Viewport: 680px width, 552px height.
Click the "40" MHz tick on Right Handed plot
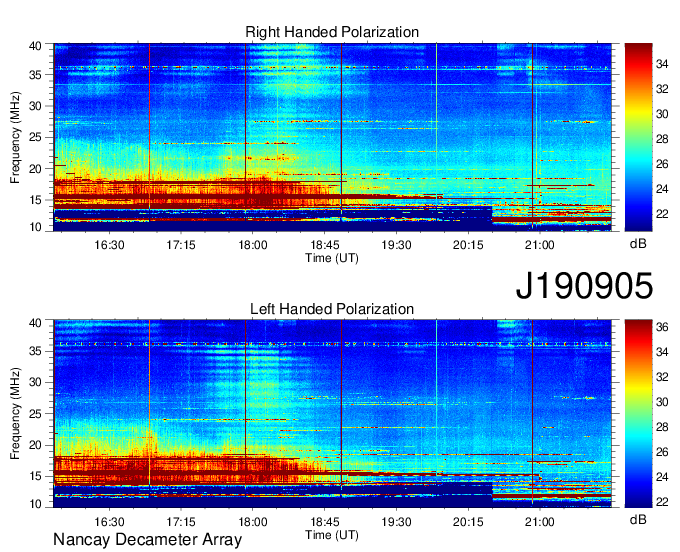(x=35, y=46)
